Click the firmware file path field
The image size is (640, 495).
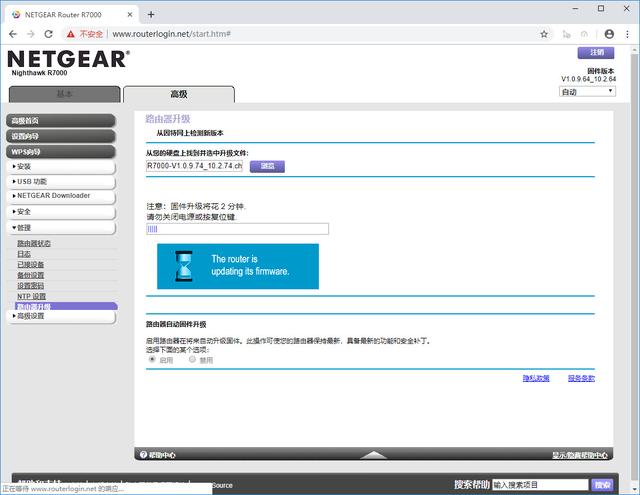[194, 166]
